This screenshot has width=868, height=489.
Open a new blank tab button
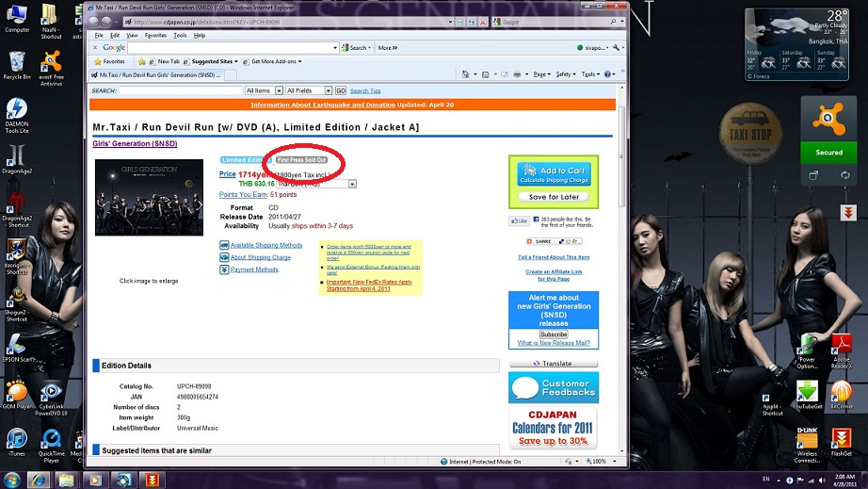pos(231,74)
